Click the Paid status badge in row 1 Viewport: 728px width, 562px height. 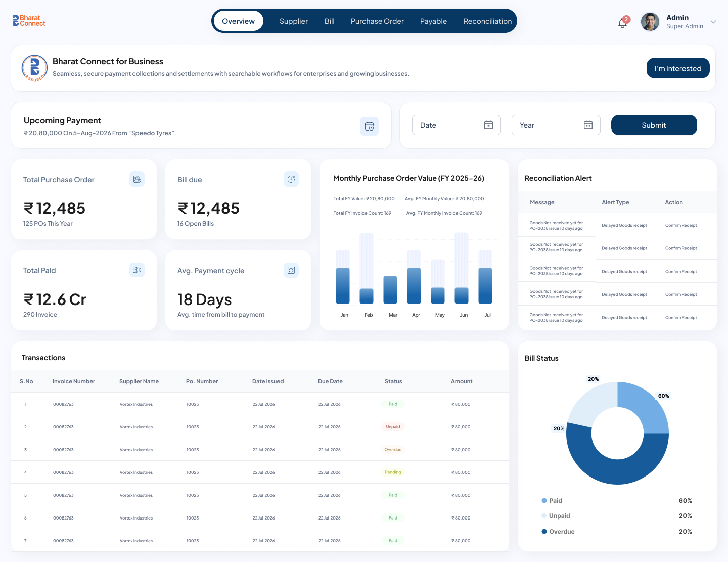(393, 404)
